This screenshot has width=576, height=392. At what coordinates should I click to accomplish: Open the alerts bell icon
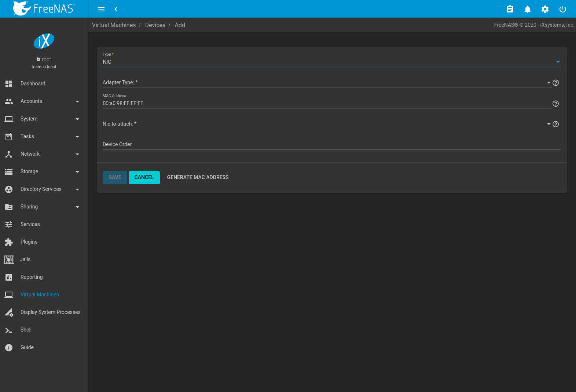pos(527,9)
